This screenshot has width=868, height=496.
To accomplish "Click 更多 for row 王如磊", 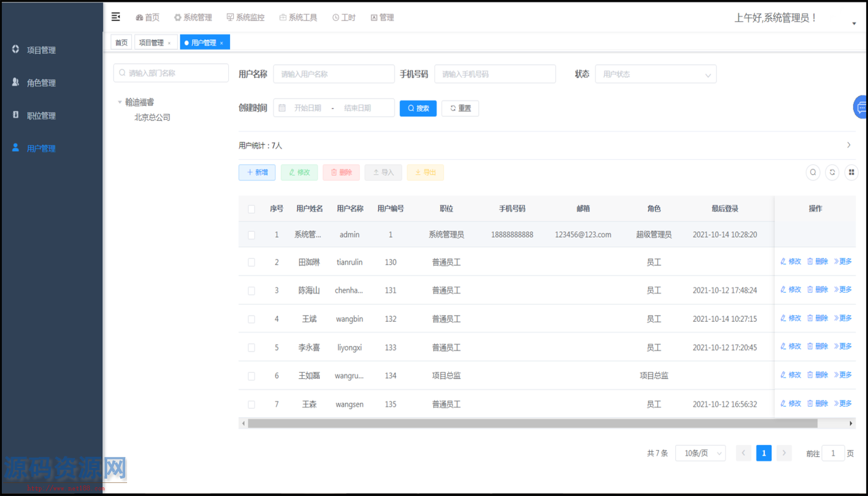I will [x=843, y=375].
